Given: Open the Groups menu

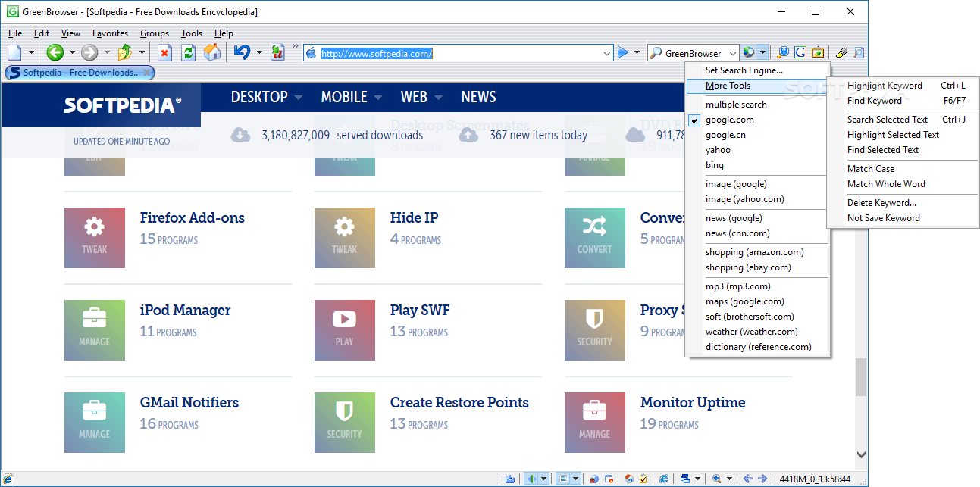Looking at the screenshot, I should [x=155, y=33].
